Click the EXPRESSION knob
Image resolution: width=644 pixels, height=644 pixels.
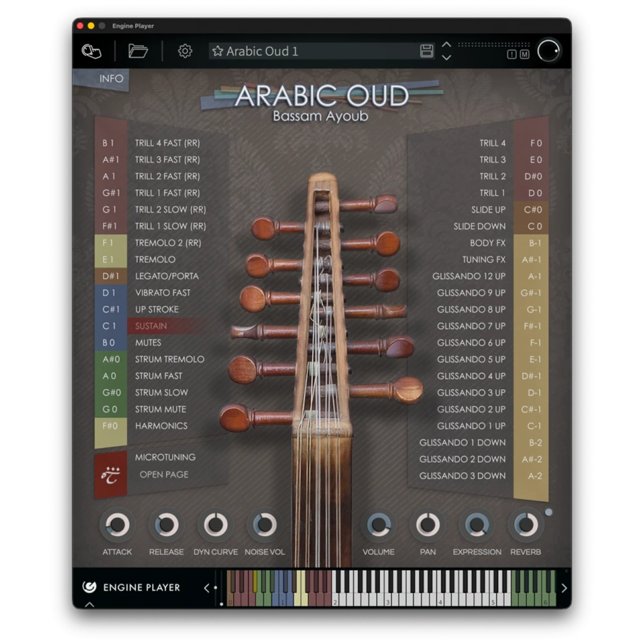477,524
